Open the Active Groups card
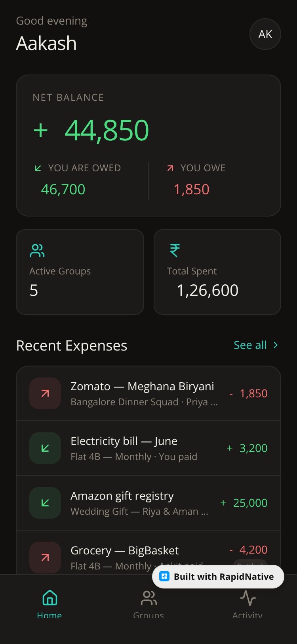This screenshot has height=644, width=297. coord(80,272)
